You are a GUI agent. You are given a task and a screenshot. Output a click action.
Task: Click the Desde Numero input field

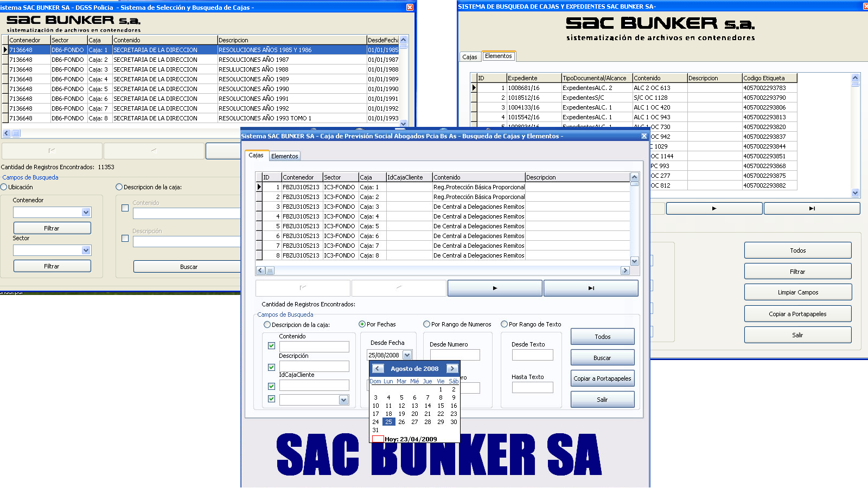[x=455, y=355]
